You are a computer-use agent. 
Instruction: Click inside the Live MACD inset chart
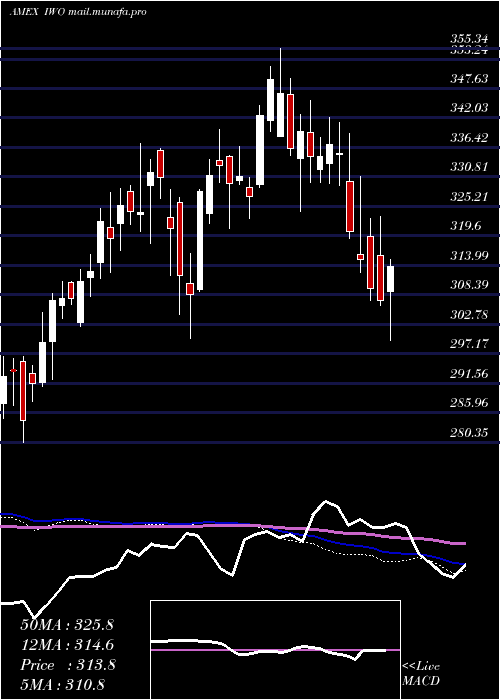click(x=275, y=650)
